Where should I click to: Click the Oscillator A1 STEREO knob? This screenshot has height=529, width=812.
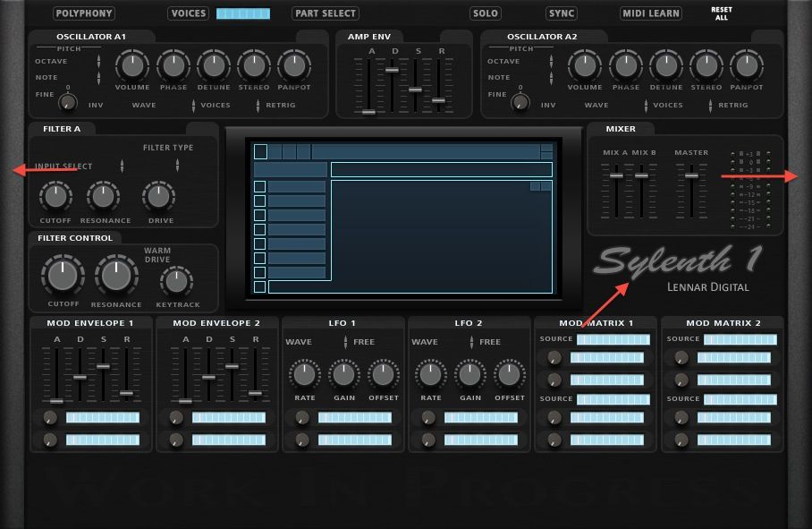pos(254,65)
